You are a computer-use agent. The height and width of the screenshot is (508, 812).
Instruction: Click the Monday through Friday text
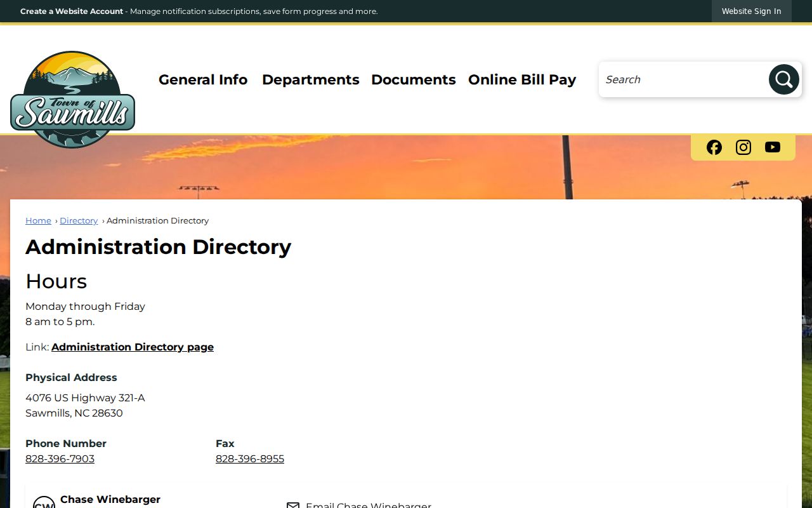pyautogui.click(x=85, y=306)
